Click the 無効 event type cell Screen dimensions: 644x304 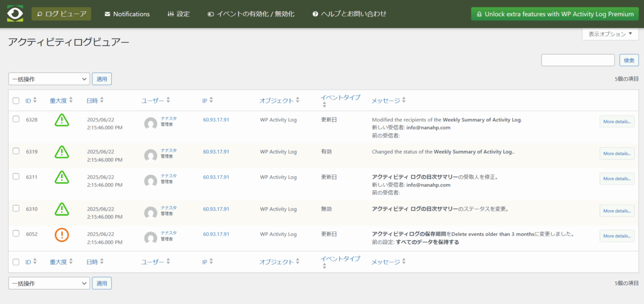tap(326, 209)
